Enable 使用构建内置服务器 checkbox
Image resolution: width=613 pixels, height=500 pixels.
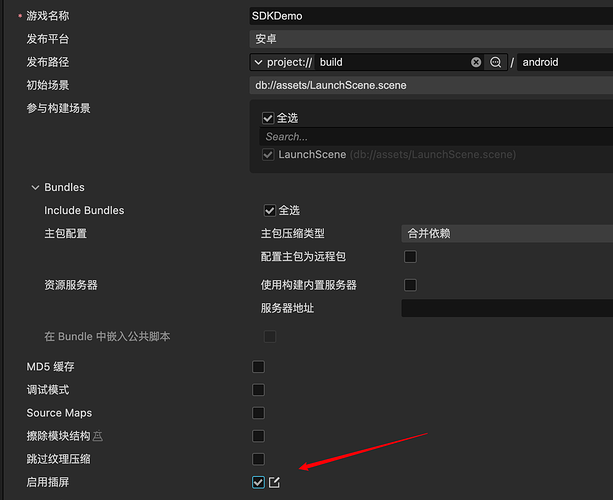tap(410, 285)
